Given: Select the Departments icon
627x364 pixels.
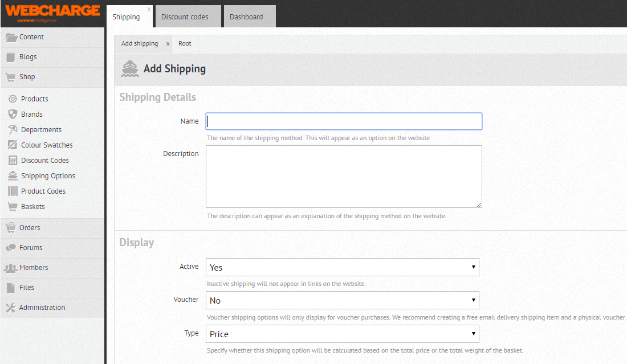Looking at the screenshot, I should [13, 130].
